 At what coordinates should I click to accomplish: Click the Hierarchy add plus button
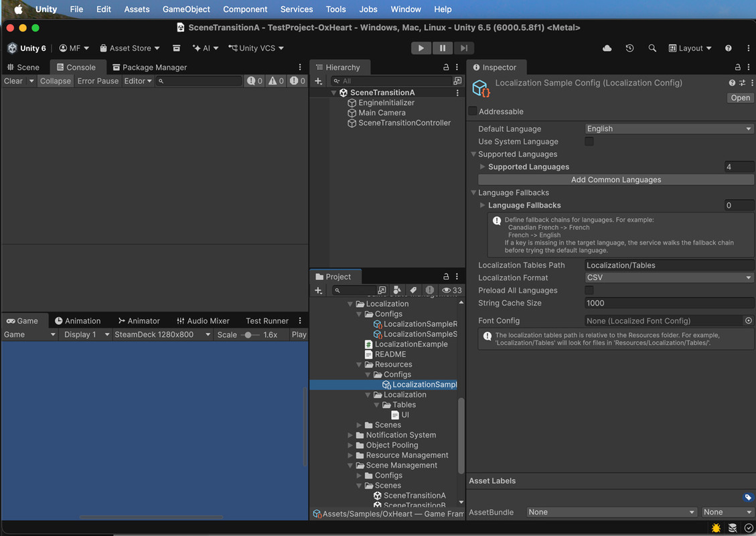[x=318, y=81]
